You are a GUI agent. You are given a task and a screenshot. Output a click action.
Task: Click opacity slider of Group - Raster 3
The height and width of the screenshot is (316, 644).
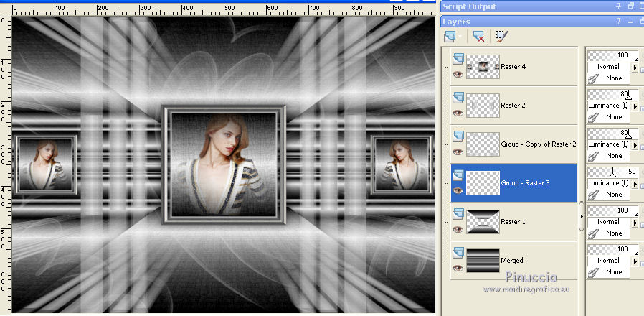point(612,172)
